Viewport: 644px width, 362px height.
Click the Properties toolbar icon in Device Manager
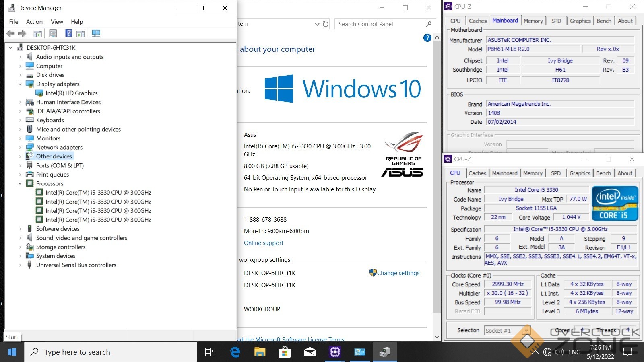(53, 34)
